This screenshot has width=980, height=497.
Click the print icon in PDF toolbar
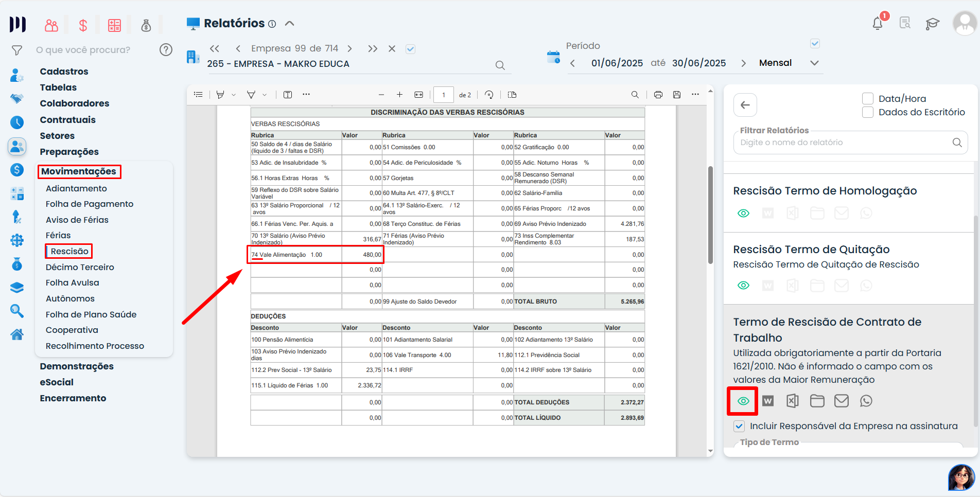point(658,95)
